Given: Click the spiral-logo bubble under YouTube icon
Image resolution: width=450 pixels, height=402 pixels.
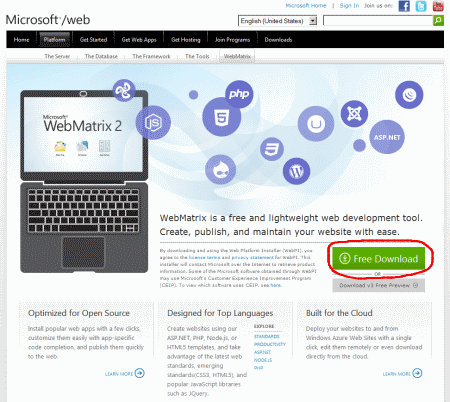Looking at the screenshot, I should [x=409, y=95].
